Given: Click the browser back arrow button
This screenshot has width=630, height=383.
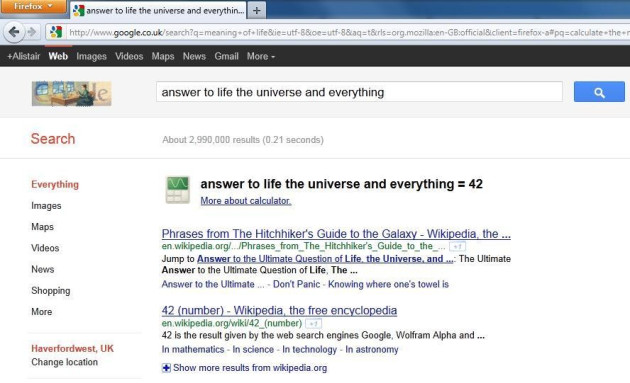Looking at the screenshot, I should point(14,32).
